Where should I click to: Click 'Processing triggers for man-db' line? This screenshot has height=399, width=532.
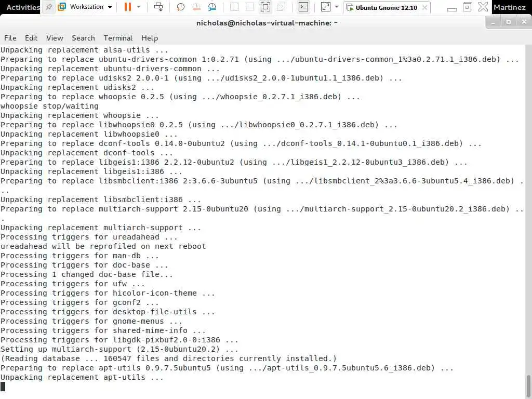tap(79, 256)
